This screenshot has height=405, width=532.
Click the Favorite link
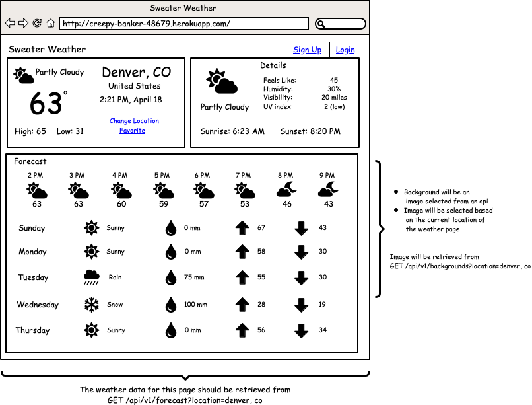(x=132, y=131)
